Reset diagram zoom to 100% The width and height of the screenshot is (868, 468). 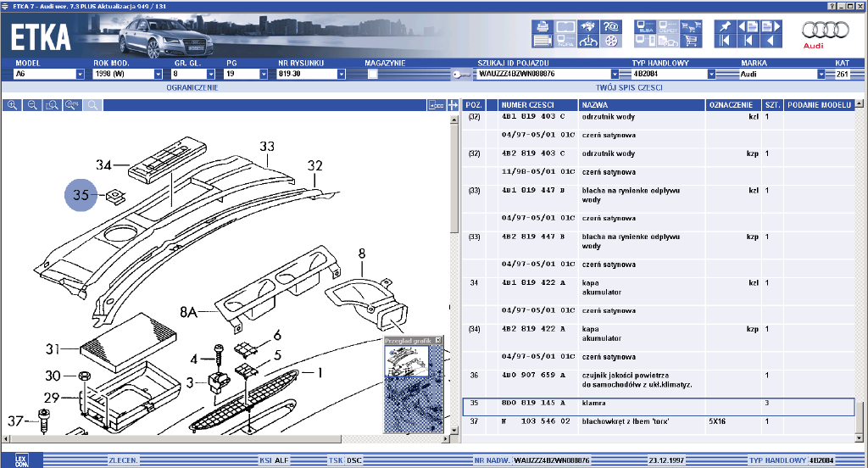pyautogui.click(x=73, y=105)
